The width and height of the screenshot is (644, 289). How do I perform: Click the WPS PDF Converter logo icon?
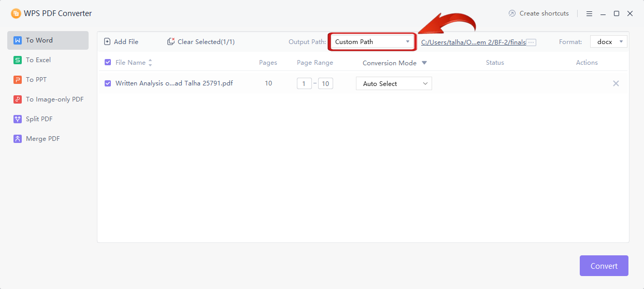[16, 13]
